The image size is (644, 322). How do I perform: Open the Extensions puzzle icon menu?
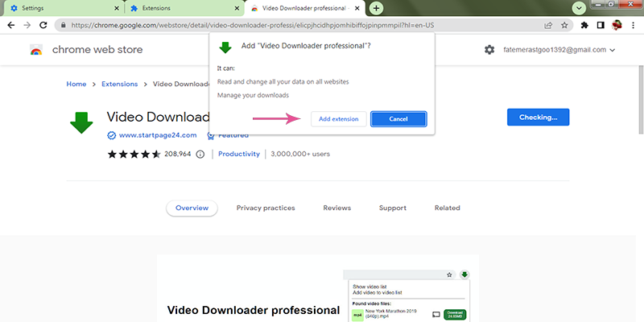(584, 25)
